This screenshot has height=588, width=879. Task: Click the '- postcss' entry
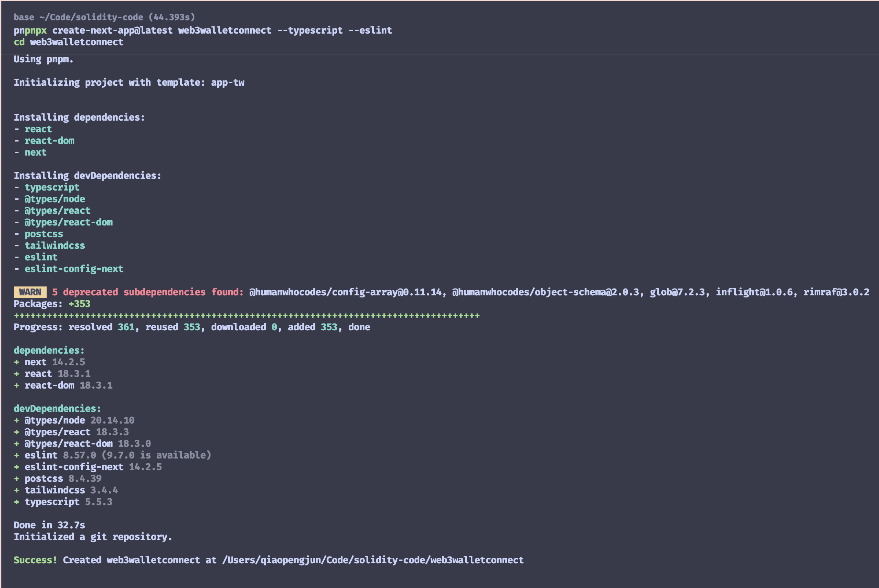coord(38,234)
